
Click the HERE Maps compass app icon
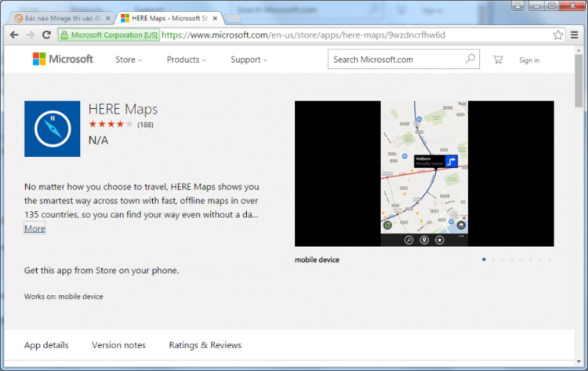[x=52, y=129]
